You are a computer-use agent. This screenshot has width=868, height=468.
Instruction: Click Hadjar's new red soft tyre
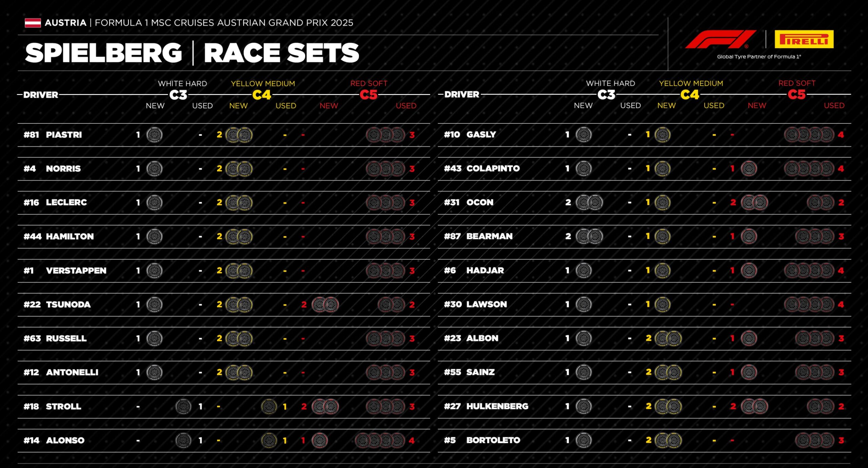[749, 270]
